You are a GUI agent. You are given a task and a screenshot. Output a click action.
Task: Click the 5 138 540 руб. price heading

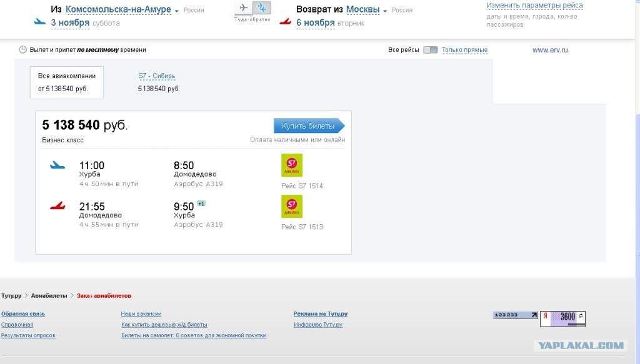pyautogui.click(x=85, y=125)
